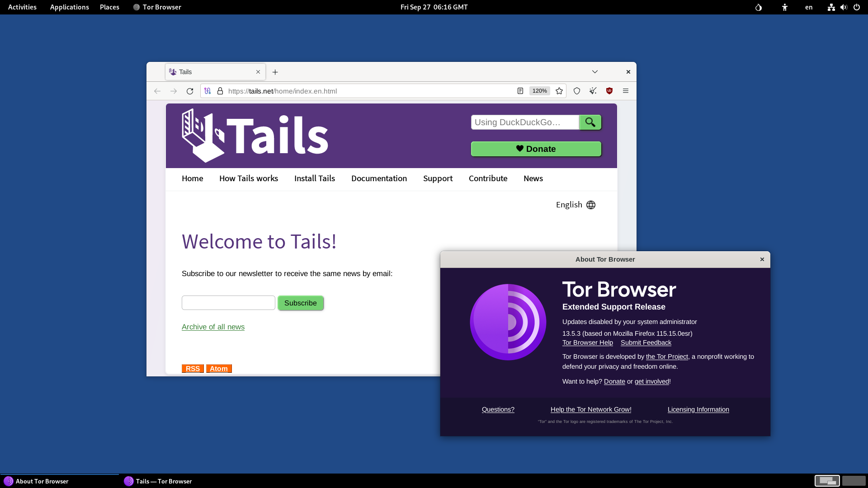Toggle the About Tor Browser taskbar button
Viewport: 868px width, 488px height.
[40, 481]
